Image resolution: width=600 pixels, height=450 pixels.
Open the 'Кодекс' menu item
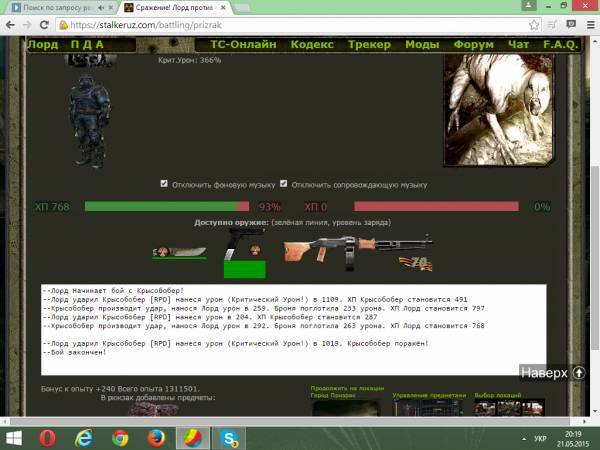pos(313,44)
